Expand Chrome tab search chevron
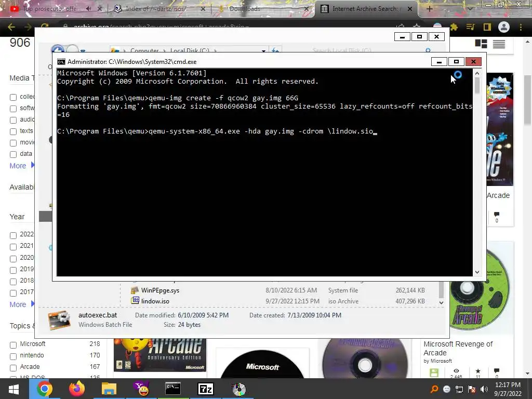The width and height of the screenshot is (532, 399). pyautogui.click(x=470, y=9)
